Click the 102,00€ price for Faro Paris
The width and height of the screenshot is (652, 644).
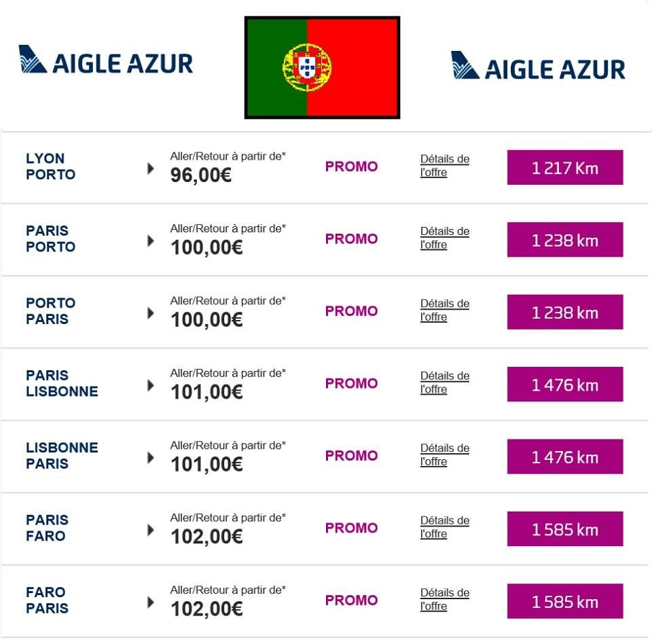206,609
